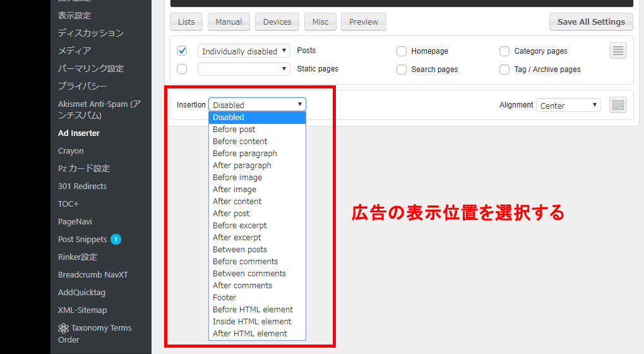Open the Individually disabled dropdown
The height and width of the screenshot is (354, 644).
(244, 51)
